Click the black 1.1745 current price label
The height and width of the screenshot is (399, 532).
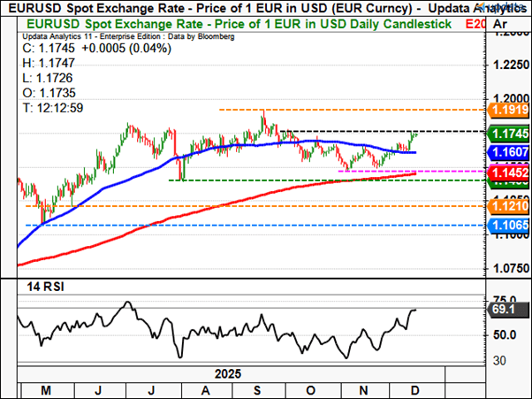click(507, 133)
